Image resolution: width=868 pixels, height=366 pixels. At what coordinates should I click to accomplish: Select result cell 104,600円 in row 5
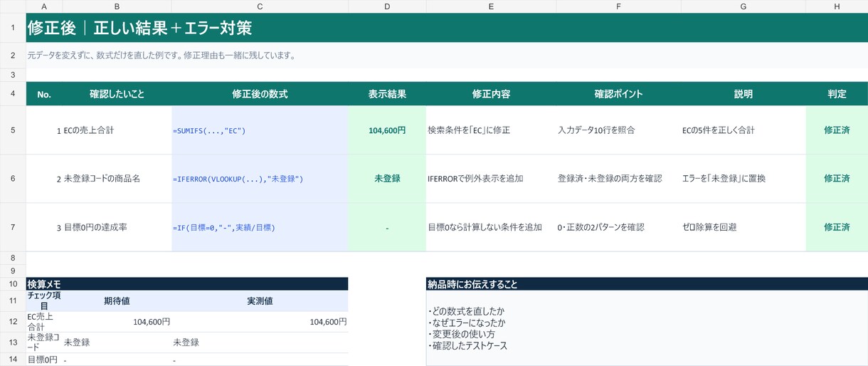coord(387,130)
